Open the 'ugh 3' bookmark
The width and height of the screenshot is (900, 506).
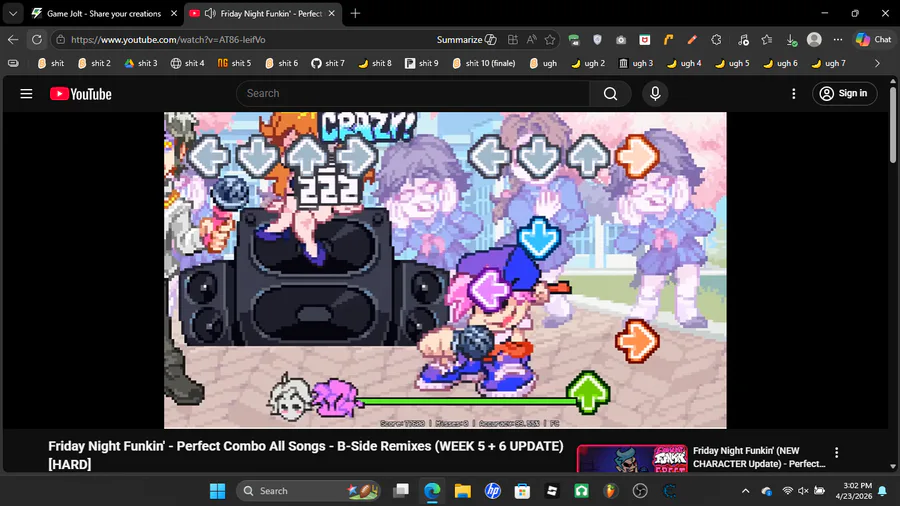(637, 63)
